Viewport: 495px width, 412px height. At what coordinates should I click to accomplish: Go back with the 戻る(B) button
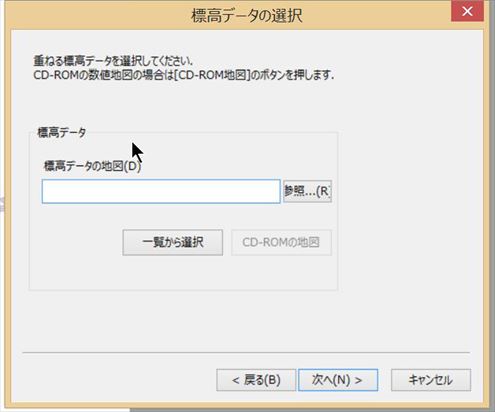[x=256, y=380]
